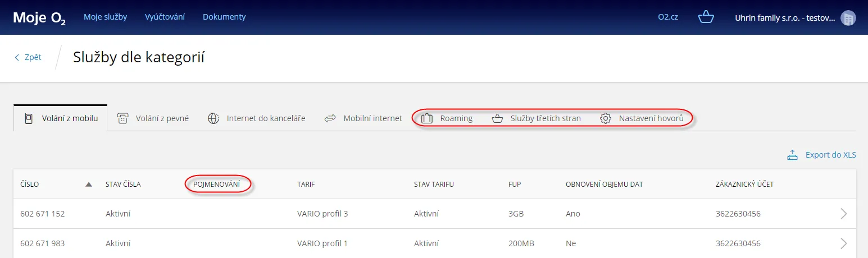The height and width of the screenshot is (258, 868).
Task: Click the Nastavení hovorů gear icon
Action: 605,118
